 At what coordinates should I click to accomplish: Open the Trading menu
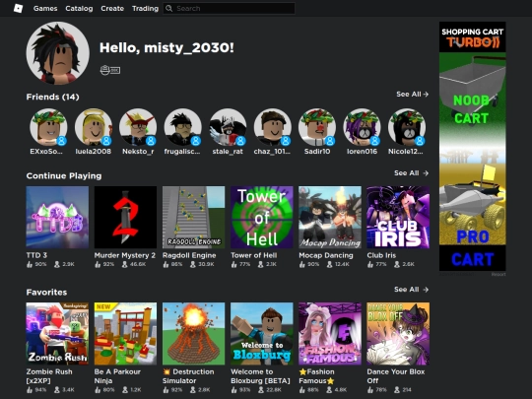click(x=145, y=9)
